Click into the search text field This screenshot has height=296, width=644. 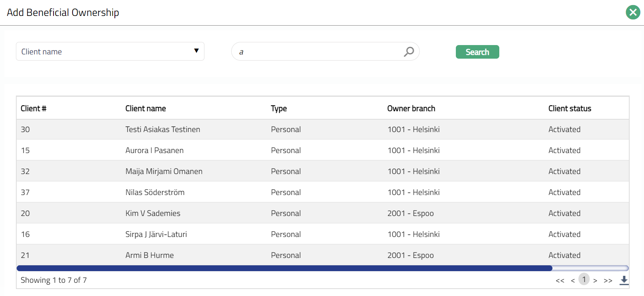tap(318, 52)
